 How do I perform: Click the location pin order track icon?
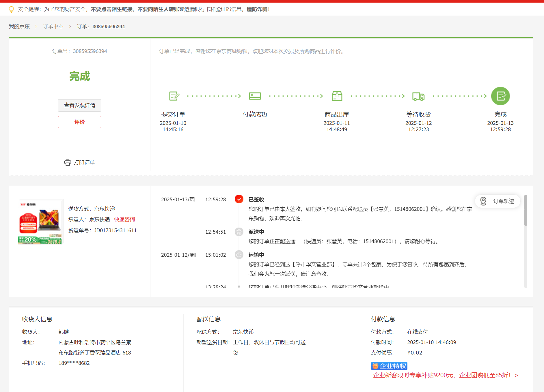pyautogui.click(x=483, y=201)
